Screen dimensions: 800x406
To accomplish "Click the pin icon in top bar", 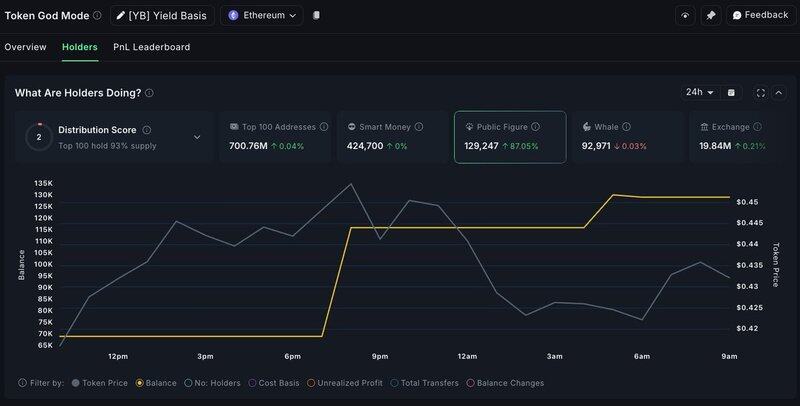I will (x=710, y=16).
